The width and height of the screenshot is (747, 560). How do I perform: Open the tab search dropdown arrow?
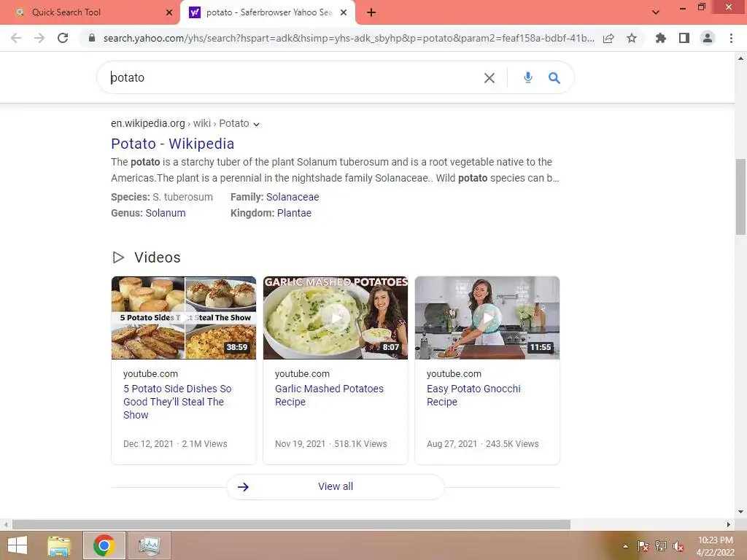[656, 12]
